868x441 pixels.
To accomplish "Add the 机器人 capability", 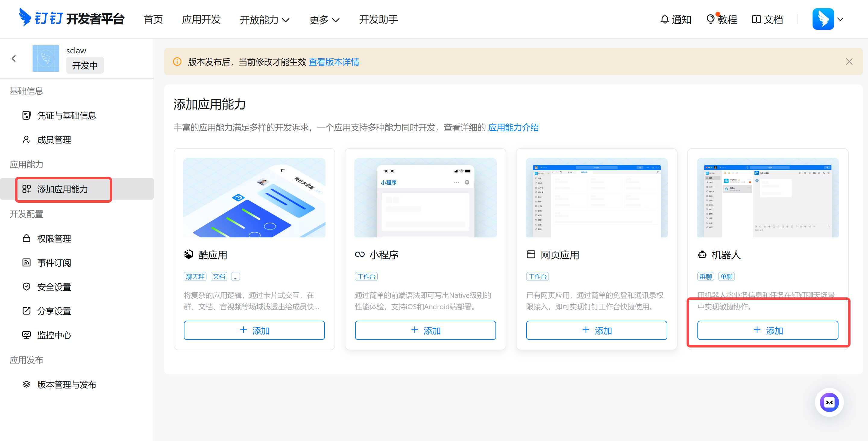I will tap(767, 330).
